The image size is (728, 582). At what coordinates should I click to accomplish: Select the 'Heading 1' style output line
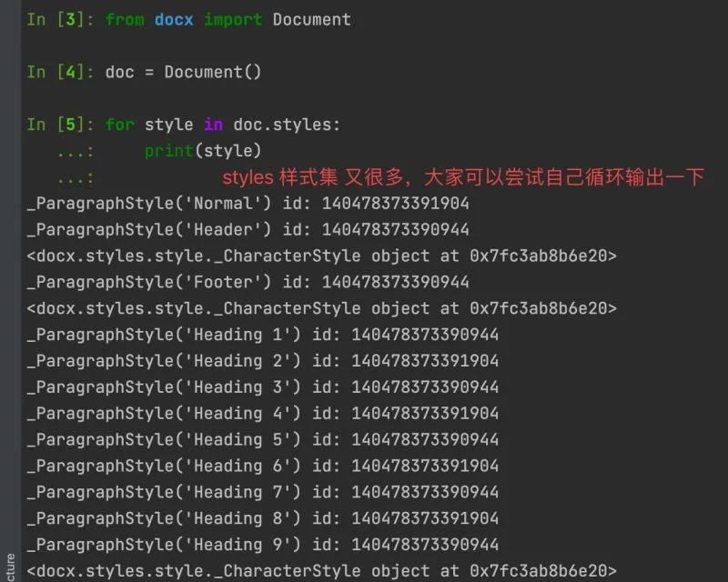(263, 335)
